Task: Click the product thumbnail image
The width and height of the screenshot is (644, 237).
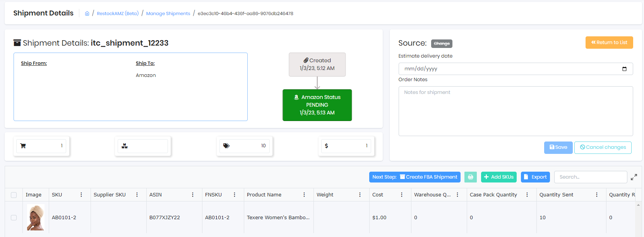Action: (x=36, y=218)
